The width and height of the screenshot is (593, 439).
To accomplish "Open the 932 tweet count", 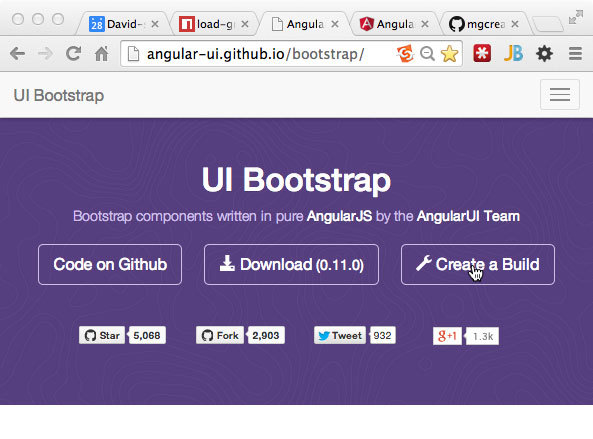I will [382, 335].
